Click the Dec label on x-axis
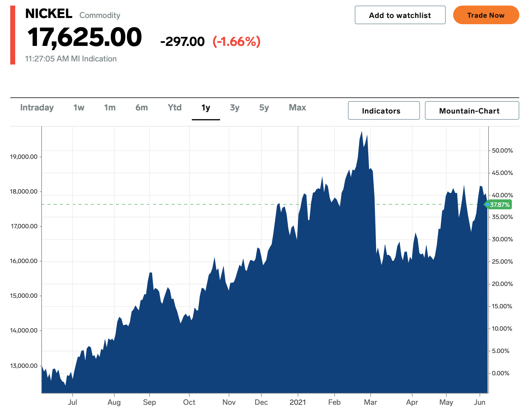This screenshot has height=415, width=532. [261, 402]
